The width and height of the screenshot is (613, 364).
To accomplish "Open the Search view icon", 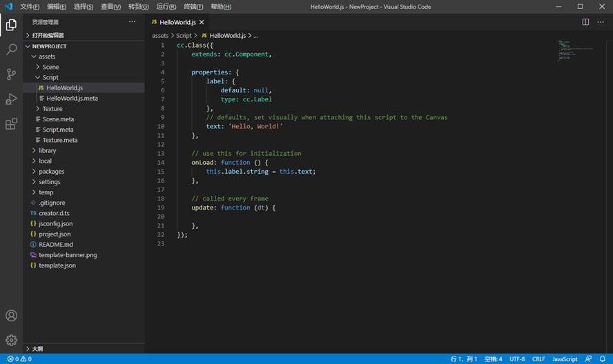I will pos(11,50).
